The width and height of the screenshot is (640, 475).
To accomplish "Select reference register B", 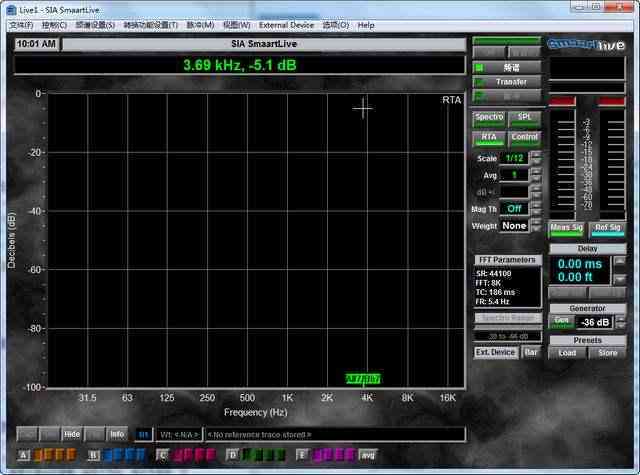I will [93, 455].
